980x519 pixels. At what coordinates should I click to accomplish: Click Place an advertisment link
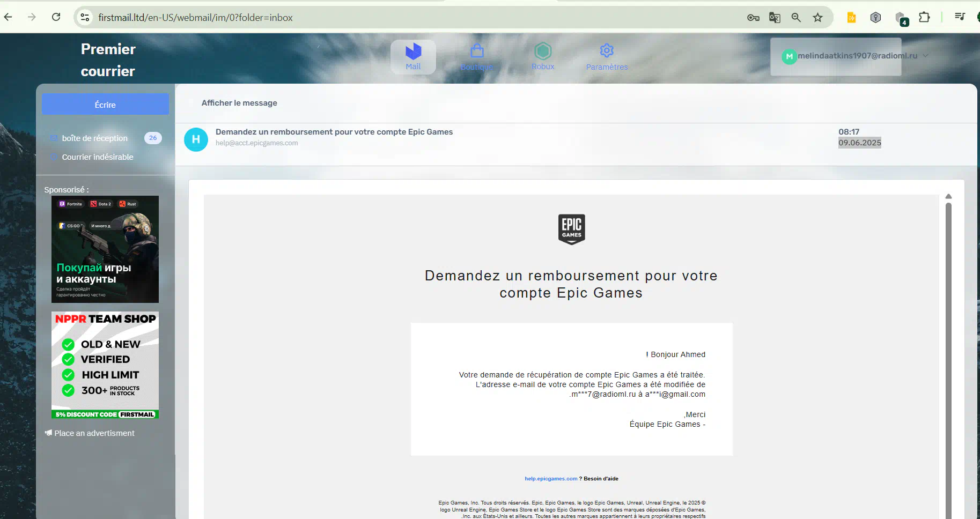[x=94, y=433]
